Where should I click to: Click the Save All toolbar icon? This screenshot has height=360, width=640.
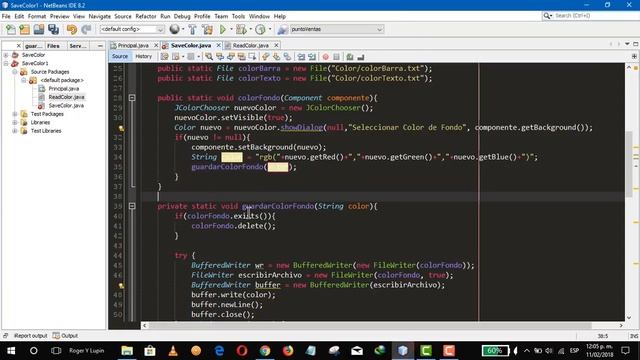point(53,29)
